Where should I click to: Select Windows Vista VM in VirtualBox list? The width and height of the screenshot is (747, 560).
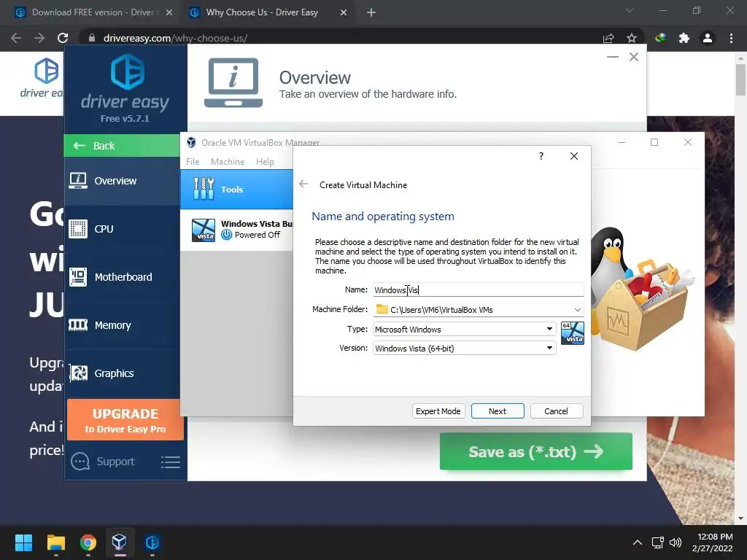pos(236,230)
